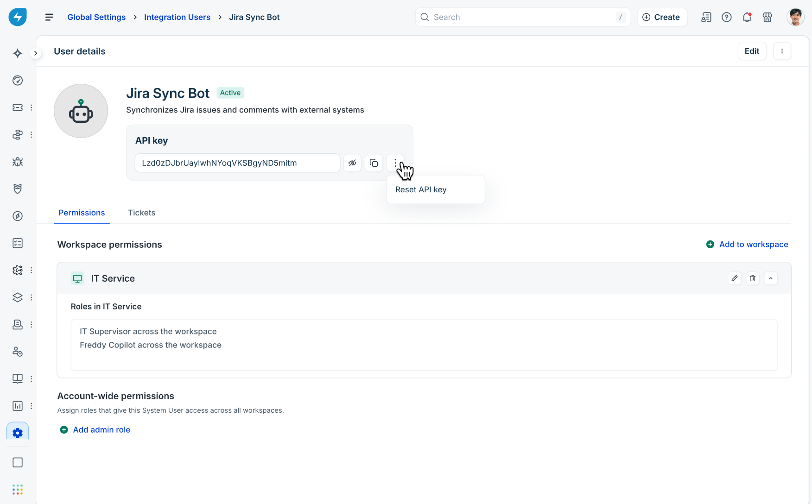Copy the API key to clipboard
812x504 pixels.
click(374, 163)
